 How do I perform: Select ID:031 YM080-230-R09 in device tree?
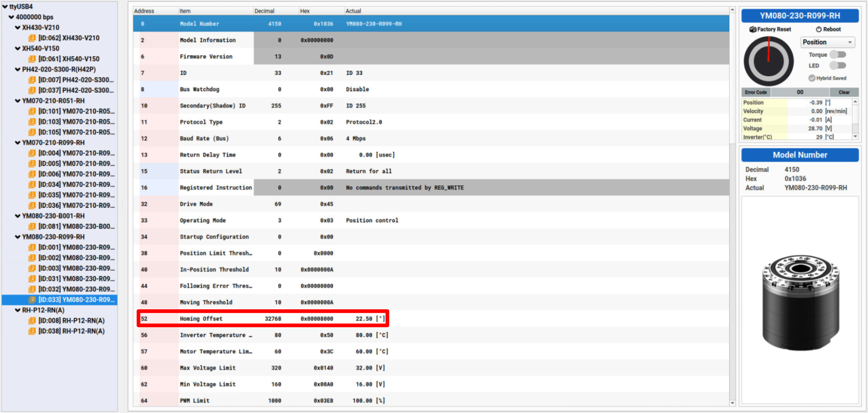(x=72, y=279)
